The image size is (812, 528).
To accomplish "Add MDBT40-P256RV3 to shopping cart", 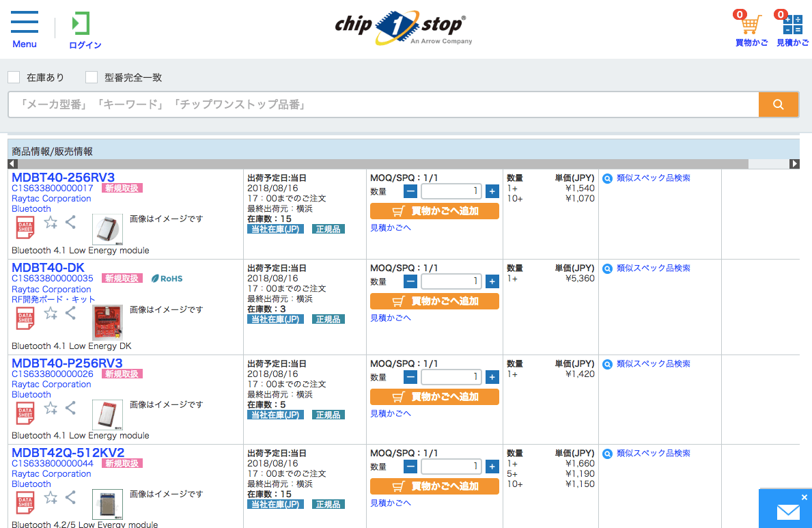I will point(434,397).
